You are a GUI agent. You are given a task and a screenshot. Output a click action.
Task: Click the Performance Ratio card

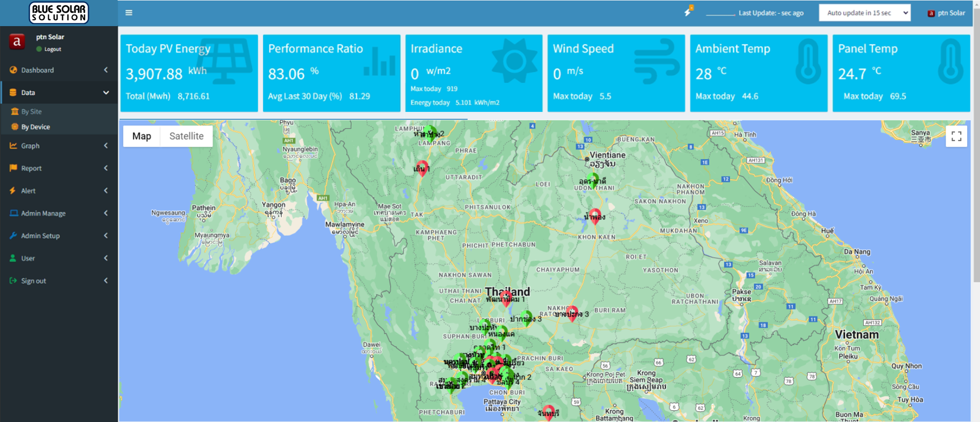pos(332,73)
